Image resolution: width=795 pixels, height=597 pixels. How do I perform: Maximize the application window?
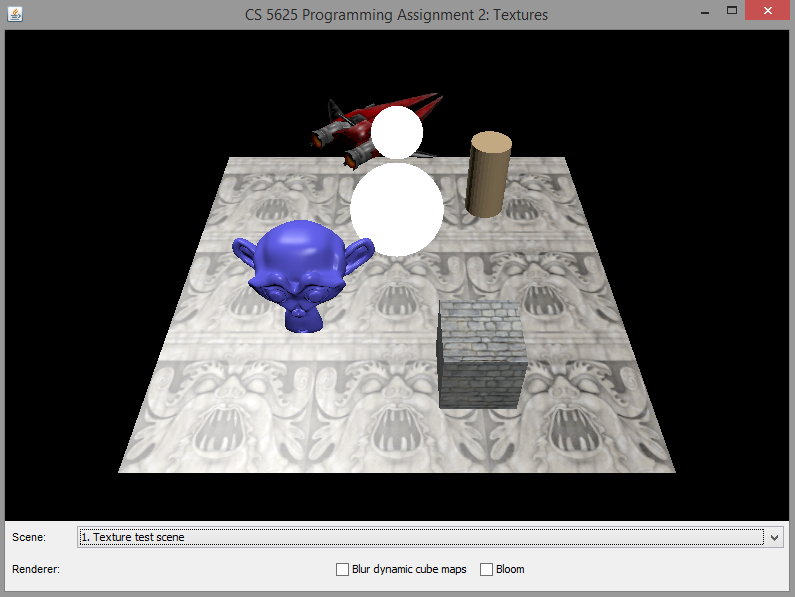733,11
